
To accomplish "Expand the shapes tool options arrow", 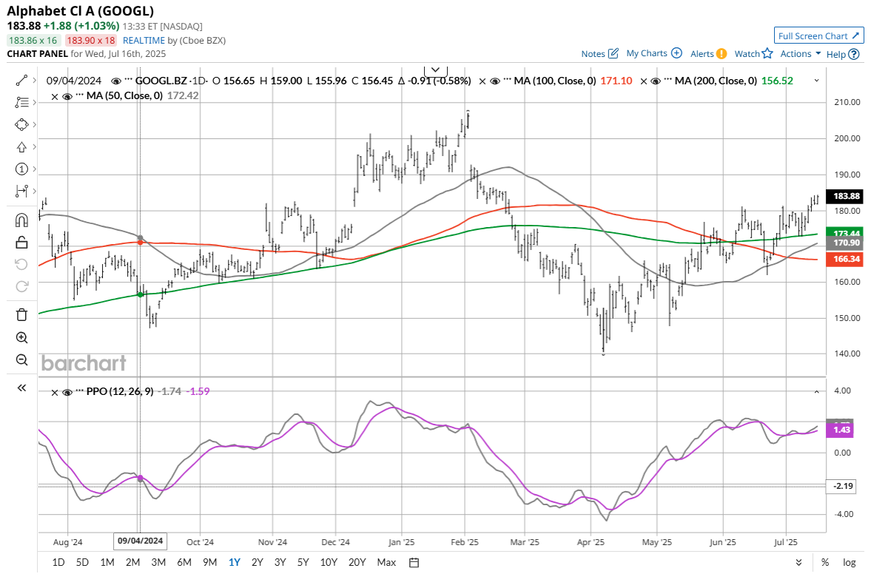I will (35, 125).
